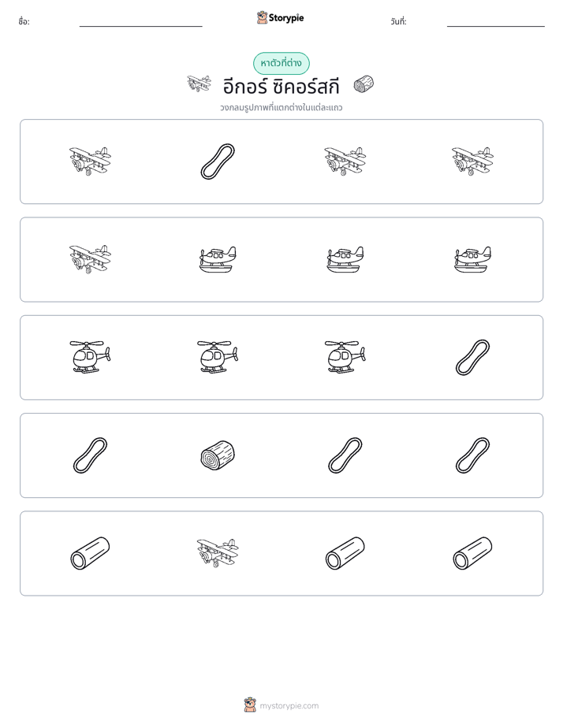Click the green หาตัวที่ต่าง badge
The image size is (563, 728).
281,63
